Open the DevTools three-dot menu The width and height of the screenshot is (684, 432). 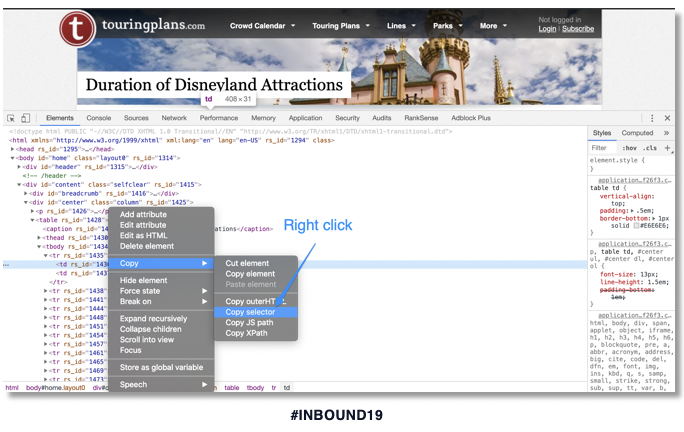652,118
